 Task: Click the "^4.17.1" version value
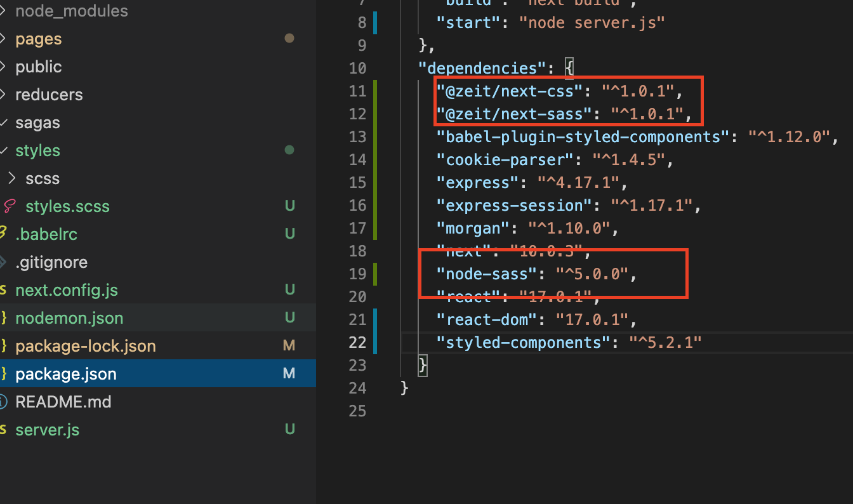tap(578, 182)
